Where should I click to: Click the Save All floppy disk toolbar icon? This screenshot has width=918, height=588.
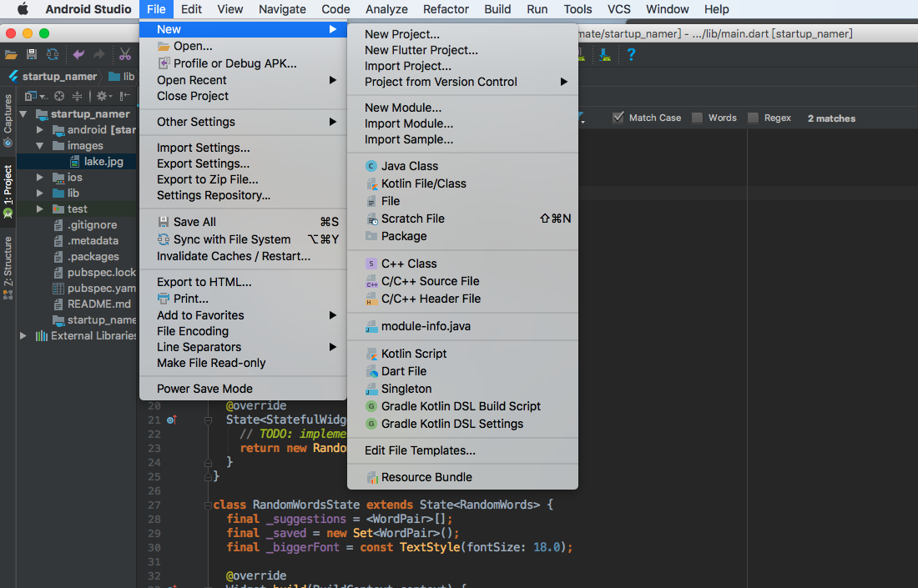32,54
